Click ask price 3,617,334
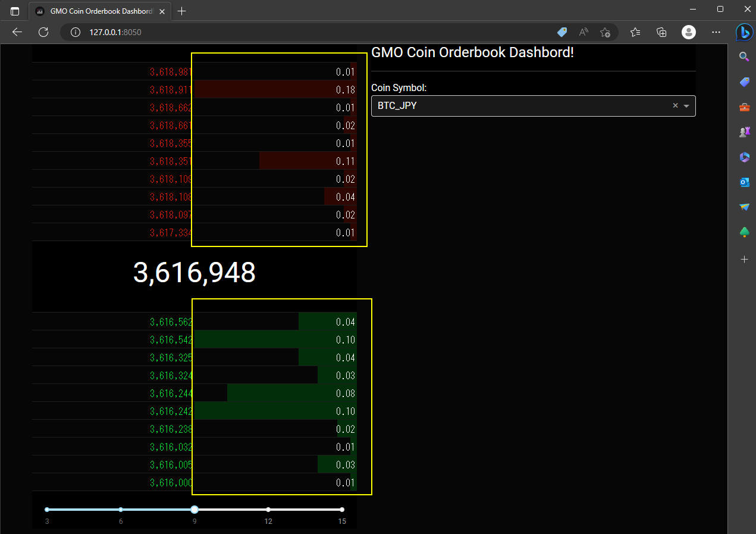The width and height of the screenshot is (756, 534). click(x=171, y=233)
